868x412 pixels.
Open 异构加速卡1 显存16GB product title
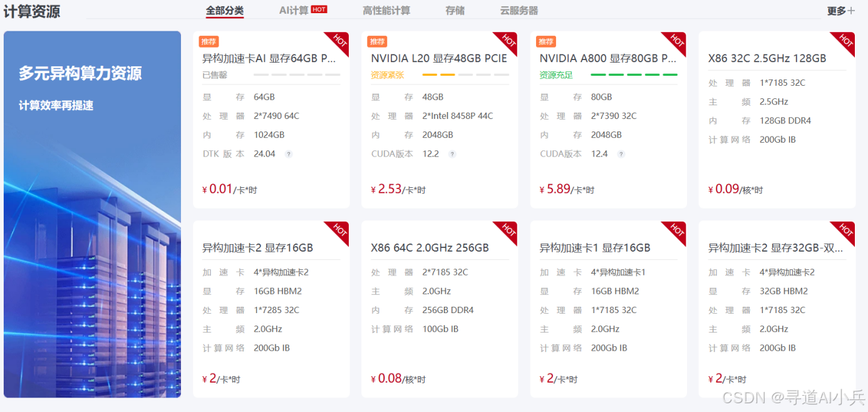coord(595,247)
